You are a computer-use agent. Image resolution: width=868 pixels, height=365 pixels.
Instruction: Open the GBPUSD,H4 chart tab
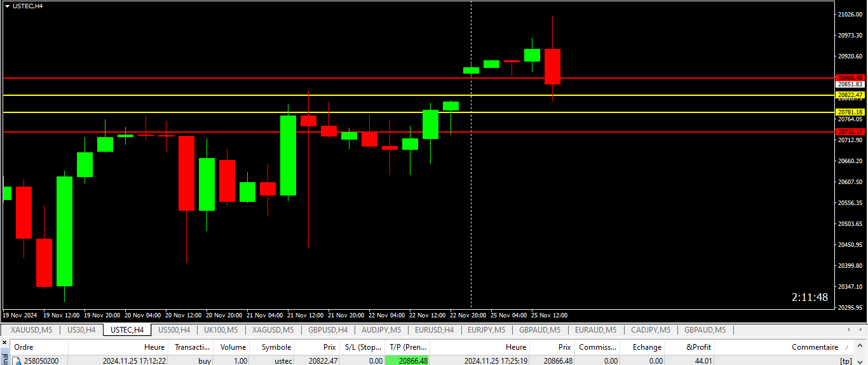click(328, 330)
